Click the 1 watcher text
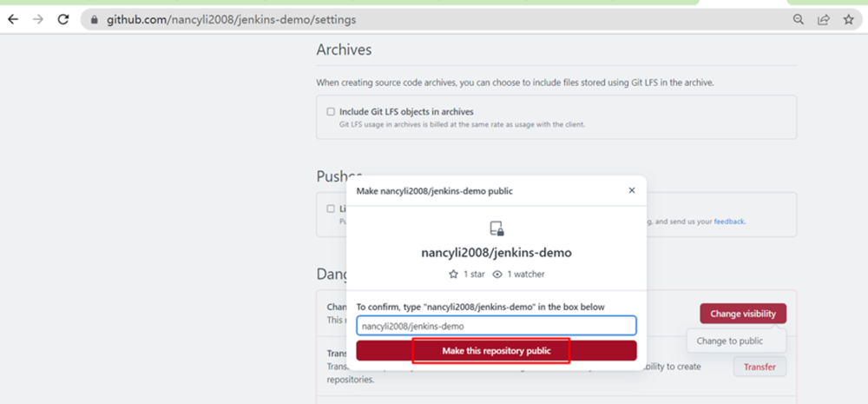 525,274
